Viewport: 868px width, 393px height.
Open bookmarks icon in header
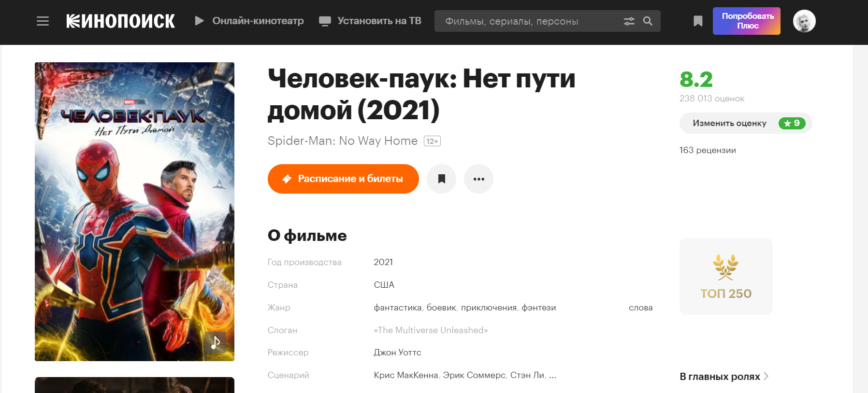coord(698,21)
